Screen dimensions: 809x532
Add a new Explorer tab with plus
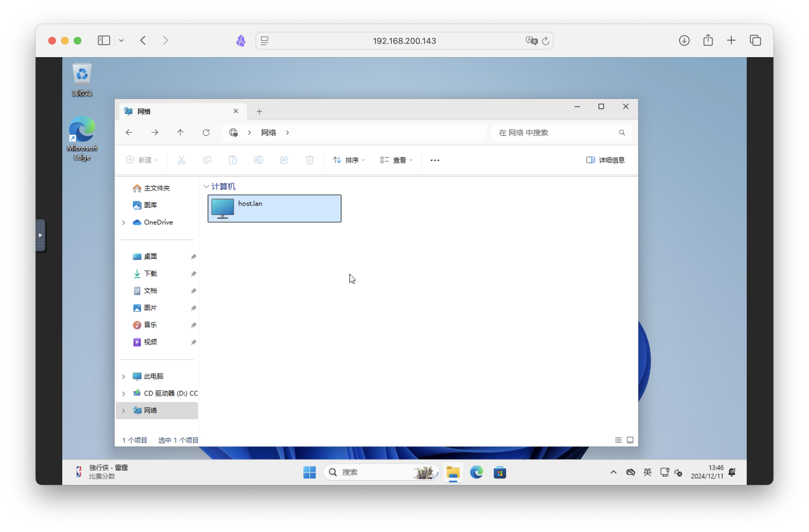pos(259,112)
